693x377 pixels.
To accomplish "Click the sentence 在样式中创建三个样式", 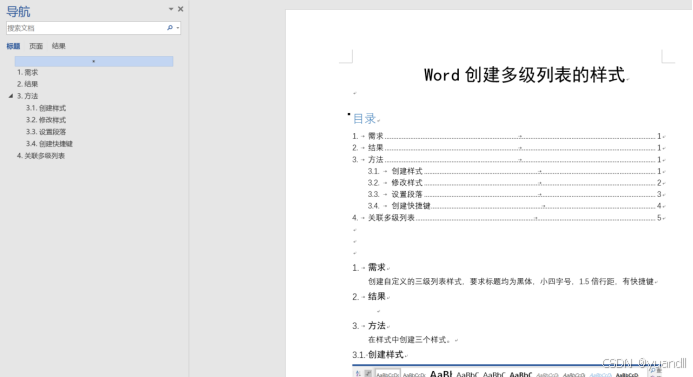I will 409,340.
